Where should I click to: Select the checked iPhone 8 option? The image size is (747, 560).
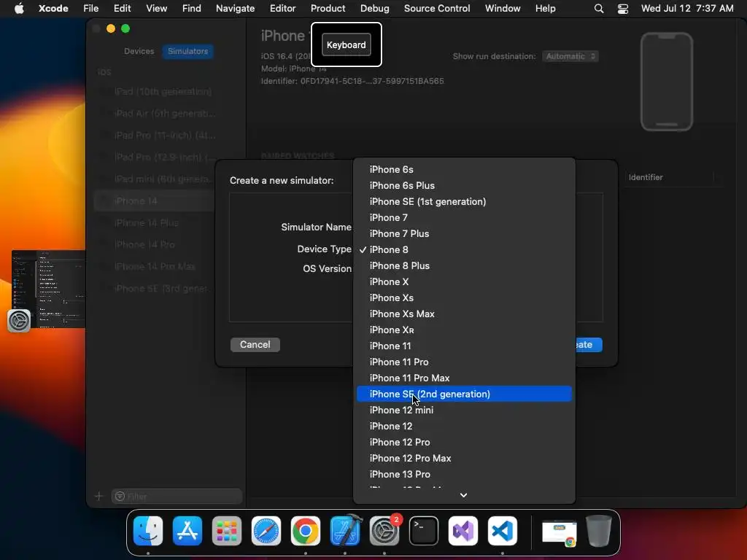click(x=464, y=249)
